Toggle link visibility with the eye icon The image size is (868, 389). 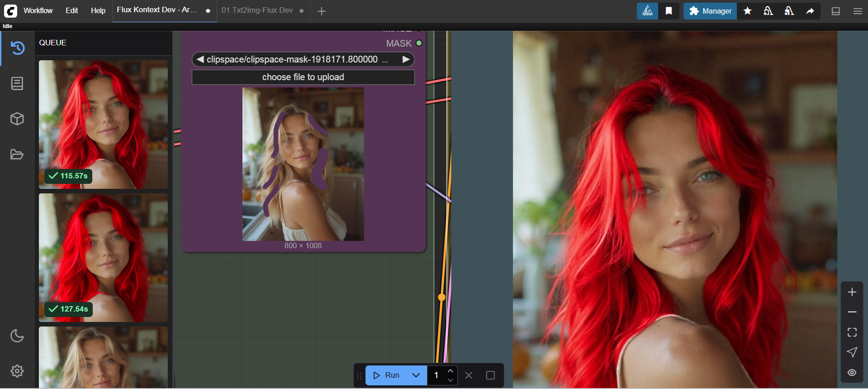click(x=852, y=372)
